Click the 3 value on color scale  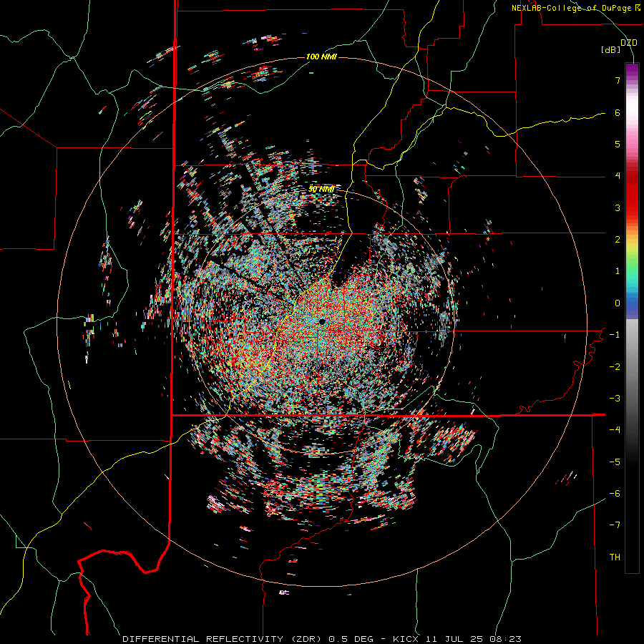(618, 208)
